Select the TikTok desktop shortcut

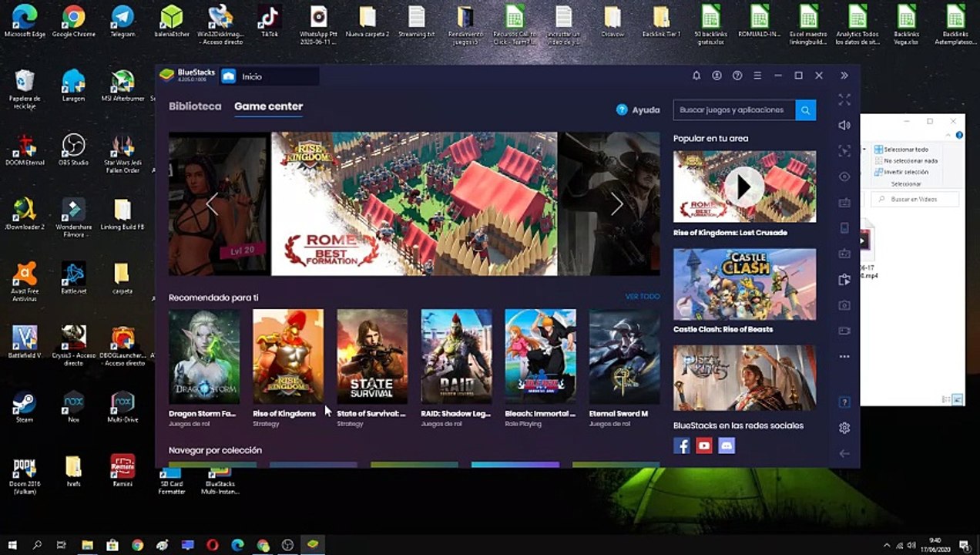coord(270,22)
